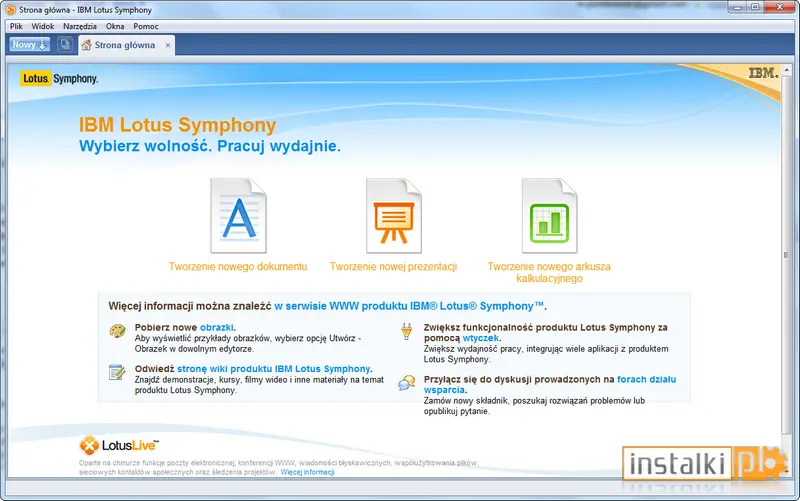Click the chat bubbles icon for forums
This screenshot has height=501, width=800.
coord(407,383)
